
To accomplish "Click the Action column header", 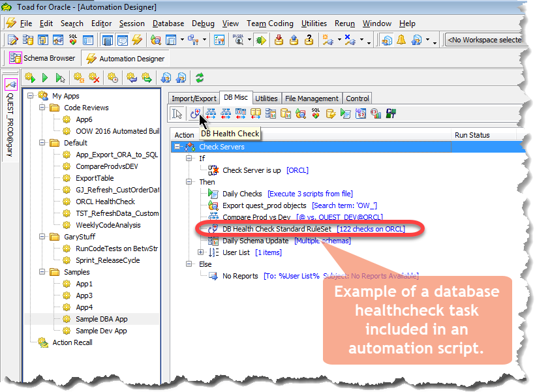I will (x=184, y=135).
